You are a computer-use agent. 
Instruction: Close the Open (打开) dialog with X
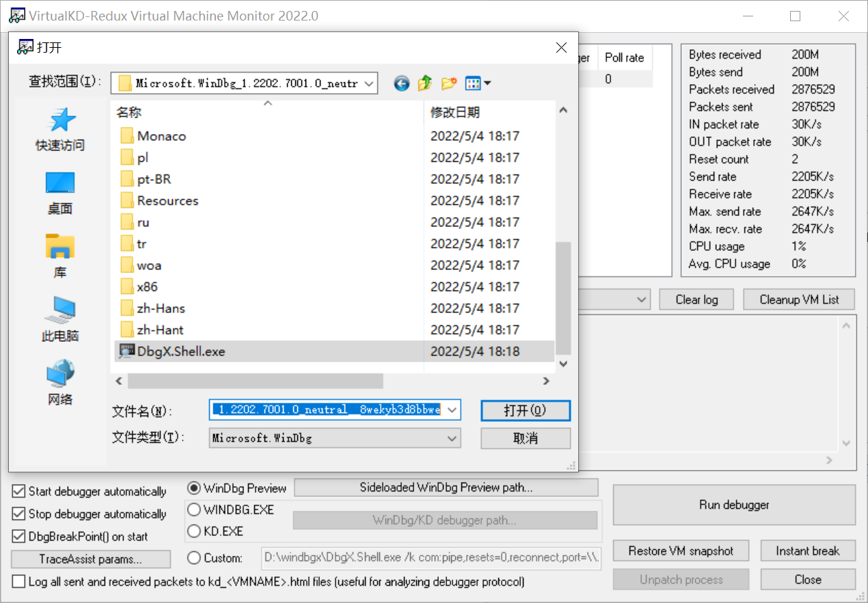pyautogui.click(x=561, y=47)
